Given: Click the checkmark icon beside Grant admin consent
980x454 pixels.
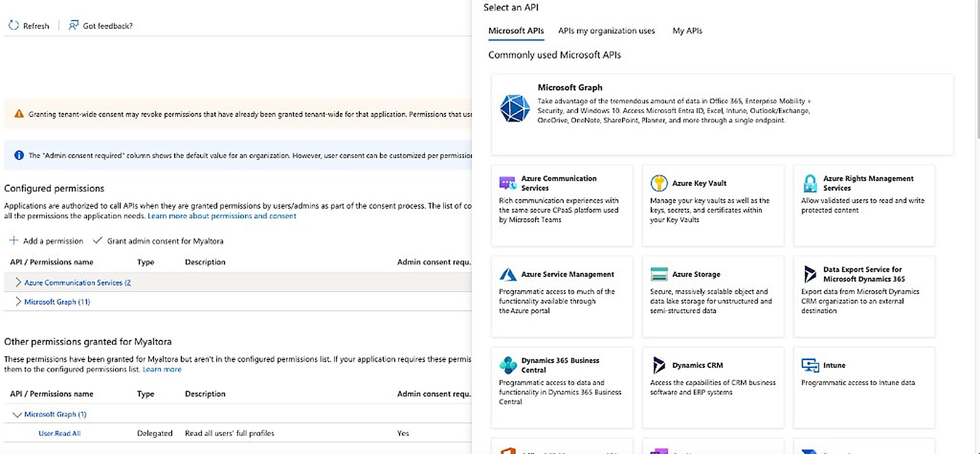Looking at the screenshot, I should (x=97, y=240).
